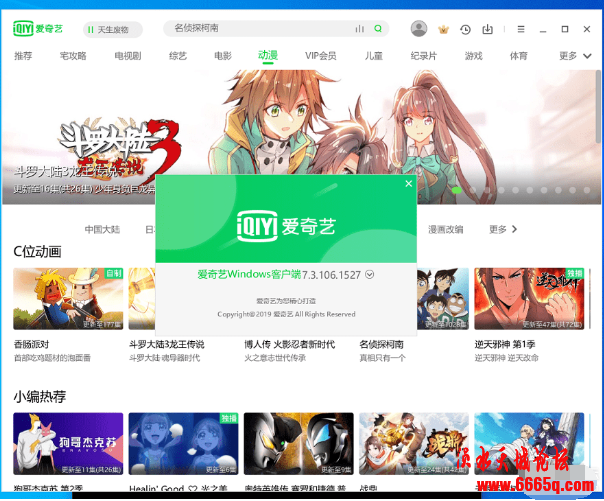Screen dimensions: 604x501
Task: Click the now-playing 天生废物 pill
Action: pyautogui.click(x=112, y=30)
